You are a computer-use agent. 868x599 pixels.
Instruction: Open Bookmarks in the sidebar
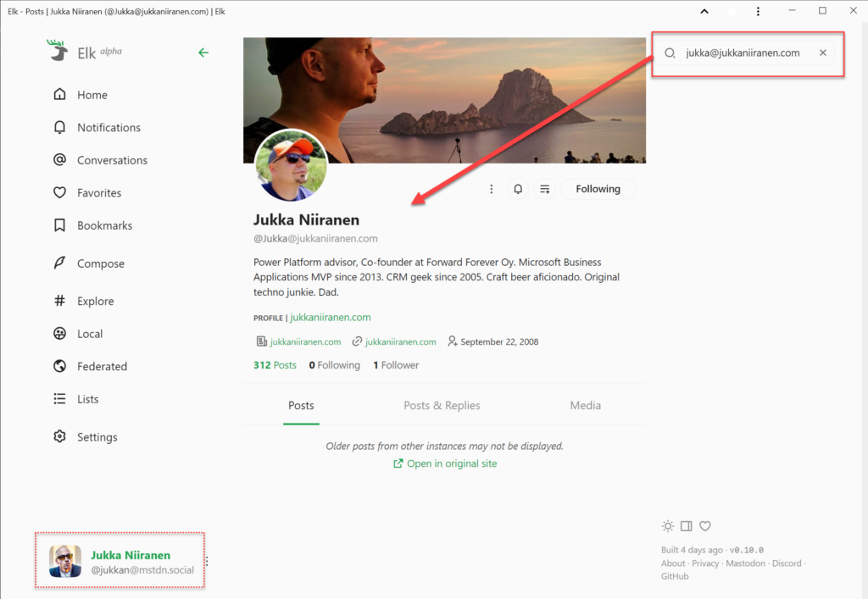pyautogui.click(x=92, y=225)
